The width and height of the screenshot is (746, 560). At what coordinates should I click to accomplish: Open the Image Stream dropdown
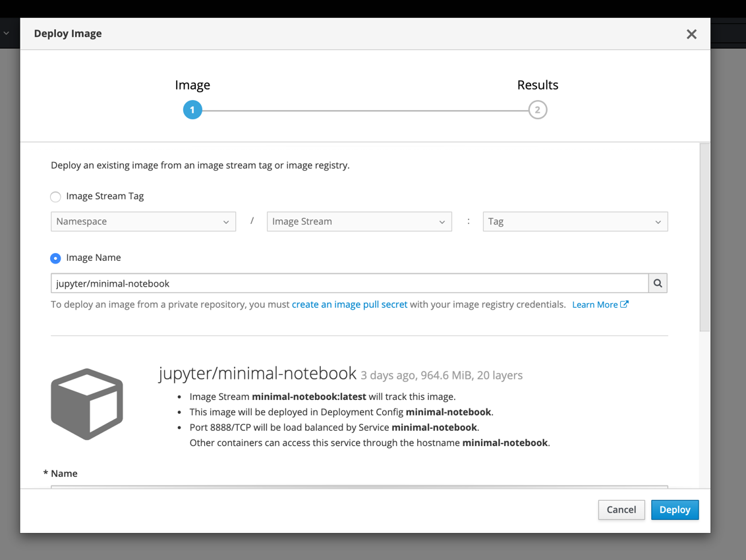[x=359, y=221]
